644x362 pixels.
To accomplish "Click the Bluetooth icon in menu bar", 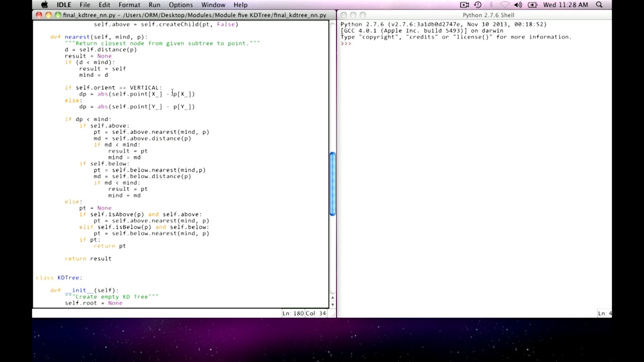I will [x=491, y=5].
